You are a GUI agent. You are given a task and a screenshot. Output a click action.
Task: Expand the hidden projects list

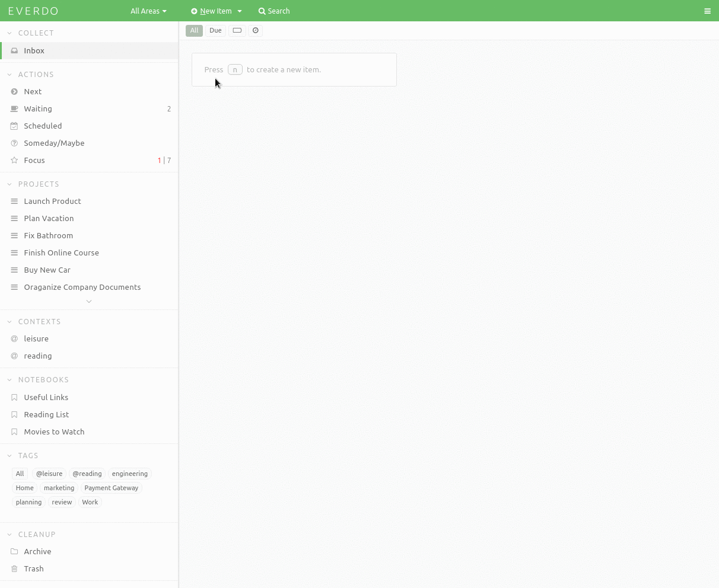click(x=89, y=301)
